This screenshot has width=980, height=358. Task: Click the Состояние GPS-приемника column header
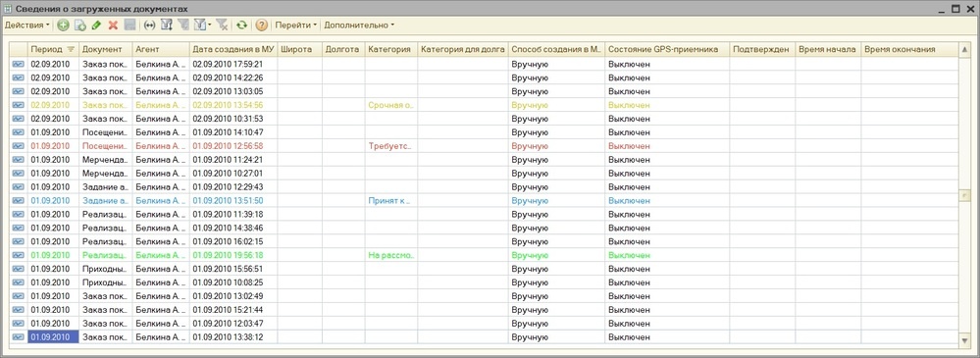pyautogui.click(x=667, y=49)
